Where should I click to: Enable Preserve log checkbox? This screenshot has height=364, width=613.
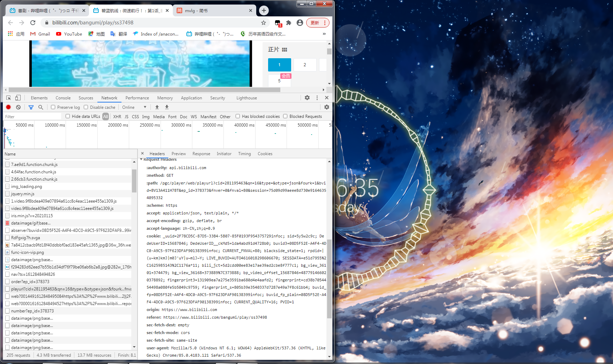point(53,107)
